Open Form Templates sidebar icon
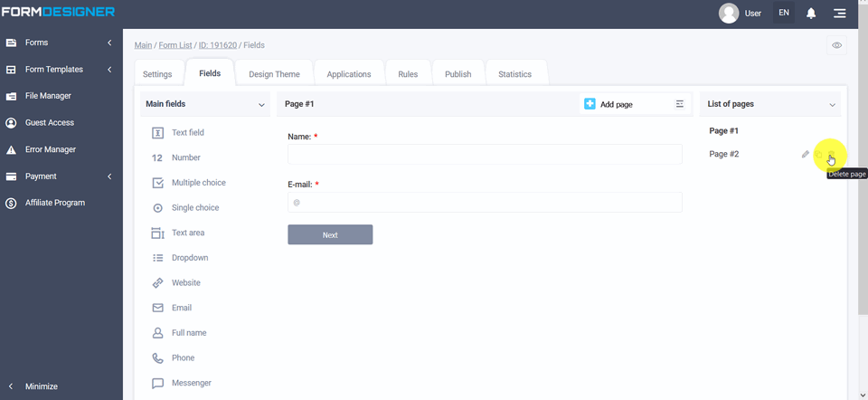 coord(11,70)
